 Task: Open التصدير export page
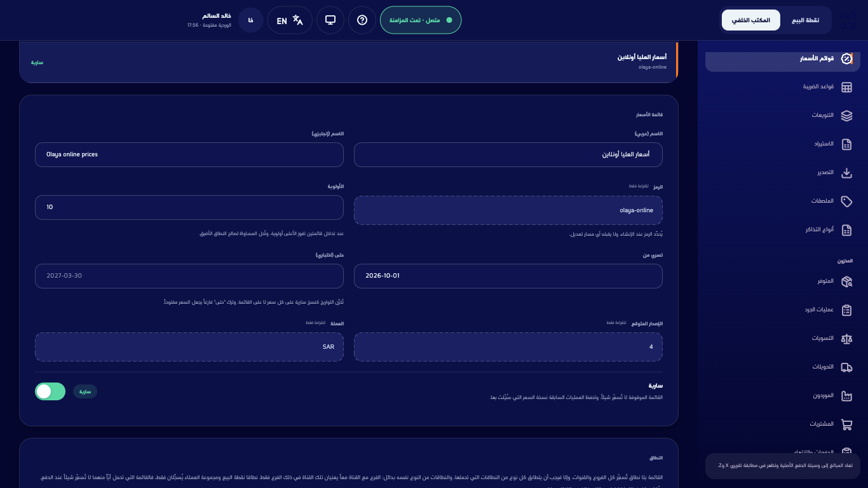coord(782,173)
